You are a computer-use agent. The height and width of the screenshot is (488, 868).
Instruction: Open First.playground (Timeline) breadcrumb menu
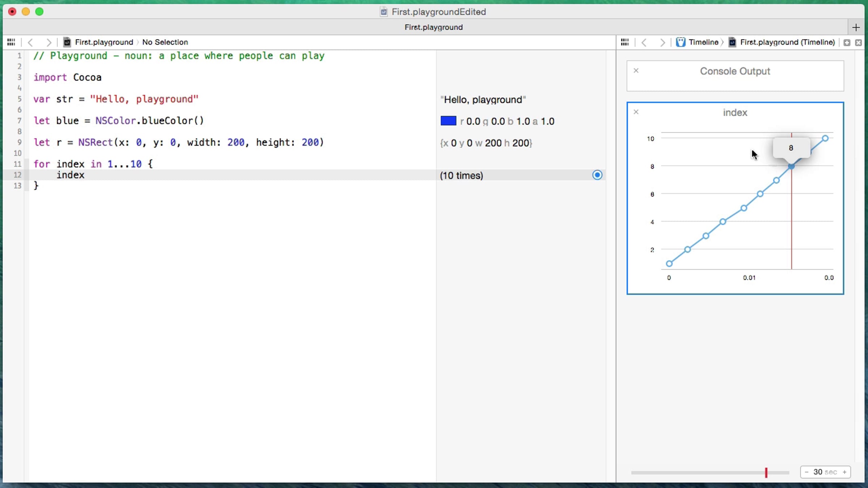(x=787, y=42)
